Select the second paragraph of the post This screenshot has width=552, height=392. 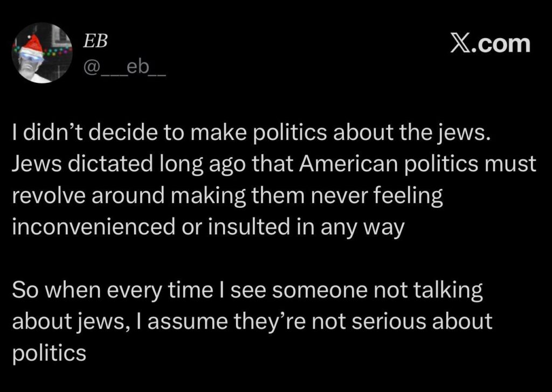(248, 321)
